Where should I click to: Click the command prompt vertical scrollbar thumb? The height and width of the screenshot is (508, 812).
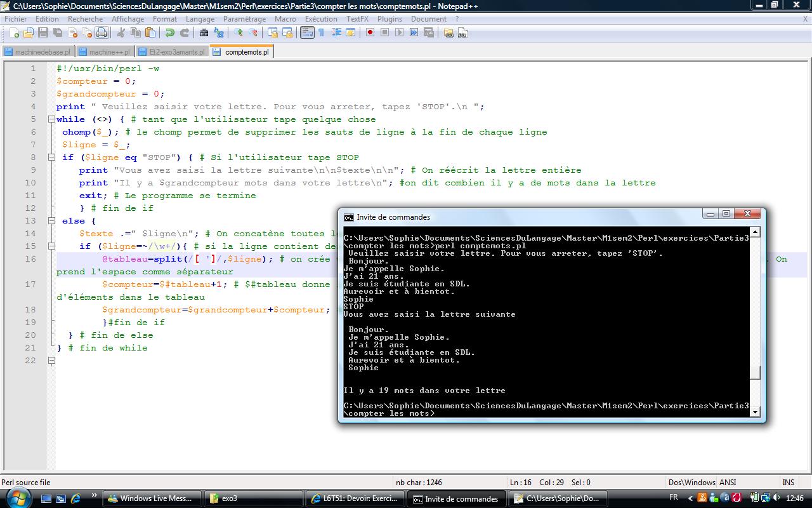coord(755,373)
